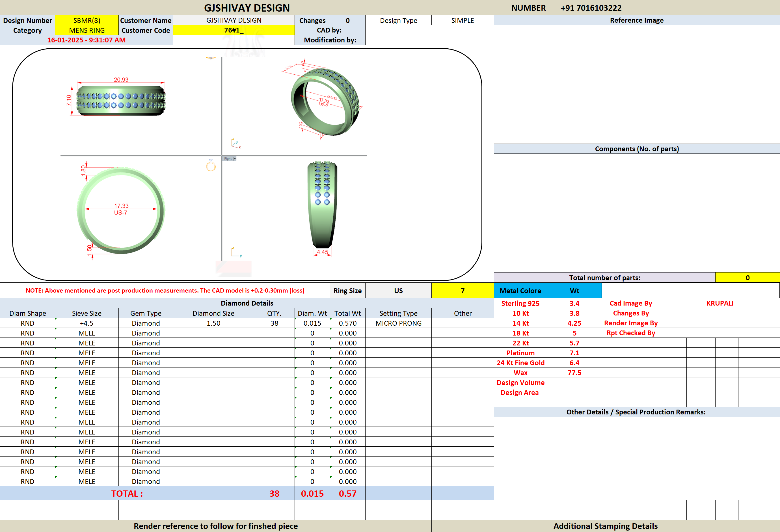780x532 pixels.
Task: Click the empty Modification by value cell
Action: pos(429,40)
